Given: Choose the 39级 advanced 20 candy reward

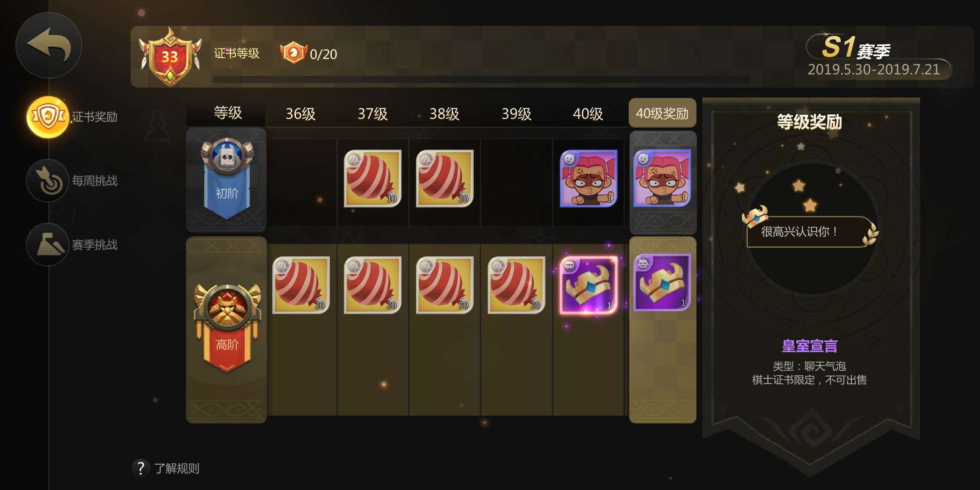Looking at the screenshot, I should tap(516, 285).
